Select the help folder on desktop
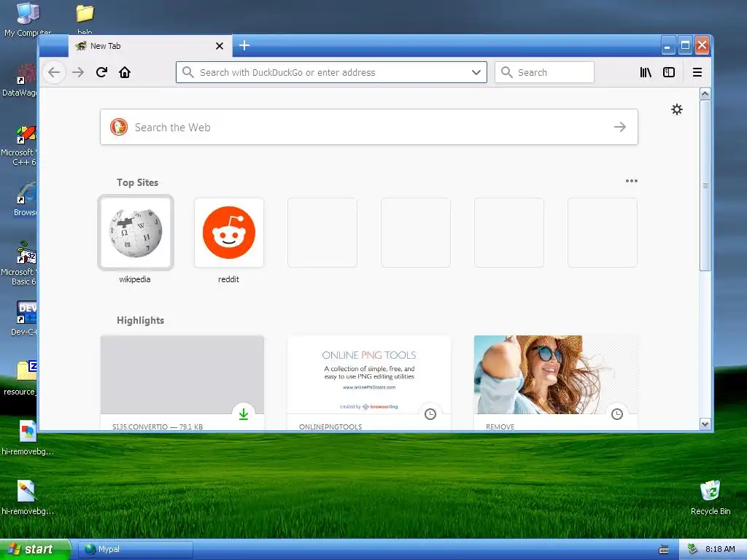The width and height of the screenshot is (747, 560). coord(85,19)
